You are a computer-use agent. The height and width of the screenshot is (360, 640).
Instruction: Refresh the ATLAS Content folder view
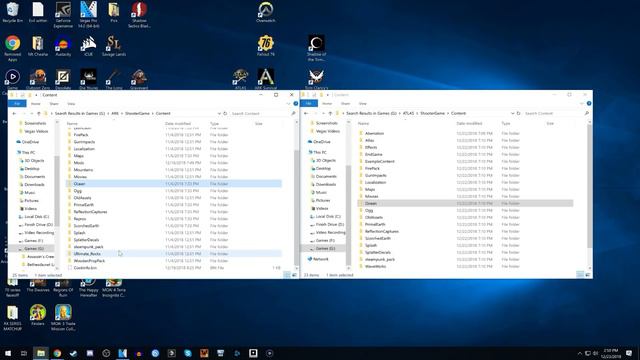pyautogui.click(x=518, y=113)
